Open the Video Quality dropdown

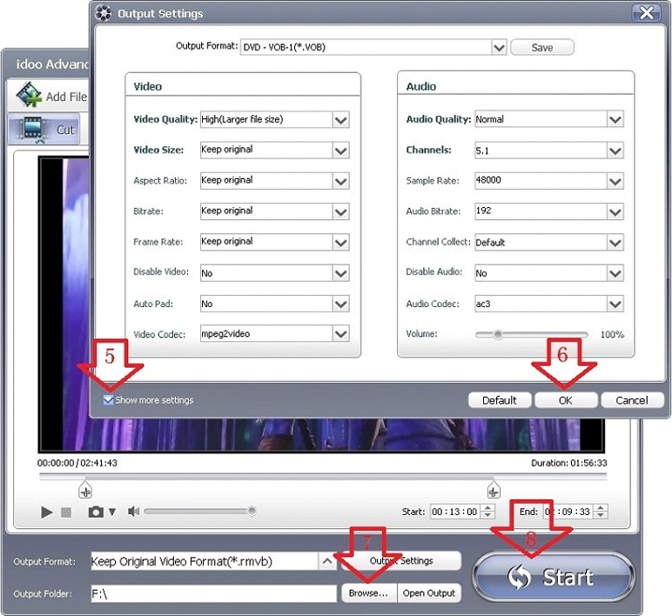pos(340,120)
